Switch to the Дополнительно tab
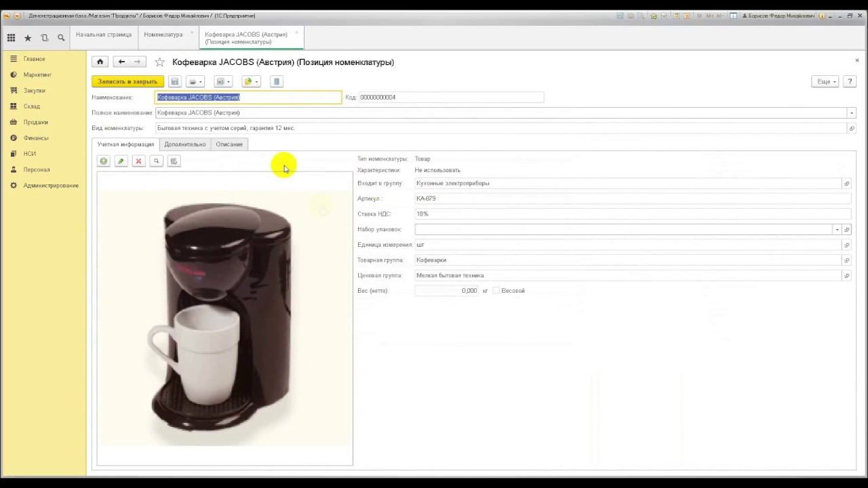Viewport: 868px width, 488px height. click(184, 144)
